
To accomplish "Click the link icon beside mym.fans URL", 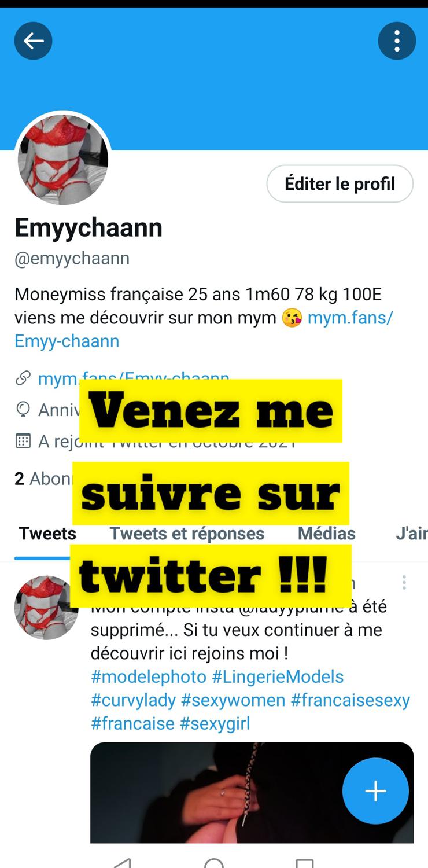I will pos(23,378).
